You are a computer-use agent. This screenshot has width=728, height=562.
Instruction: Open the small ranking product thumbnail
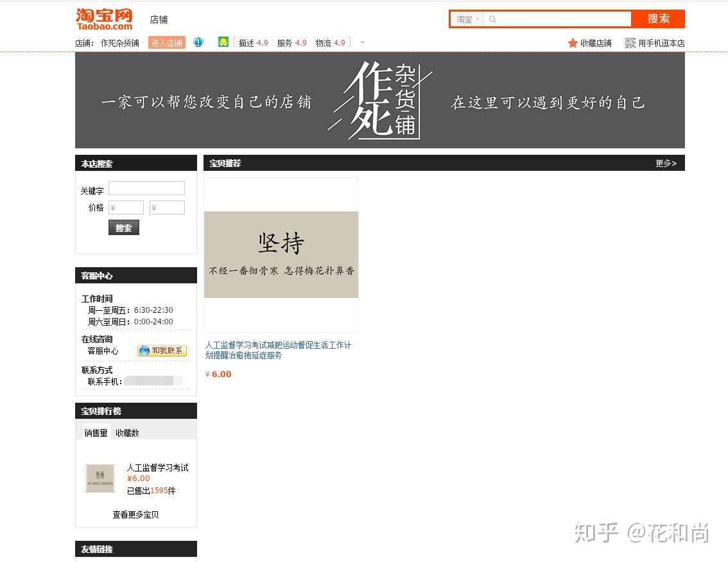tap(100, 478)
